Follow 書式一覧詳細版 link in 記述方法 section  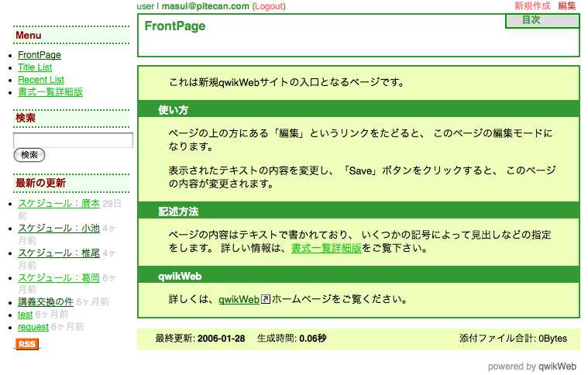[x=326, y=248]
